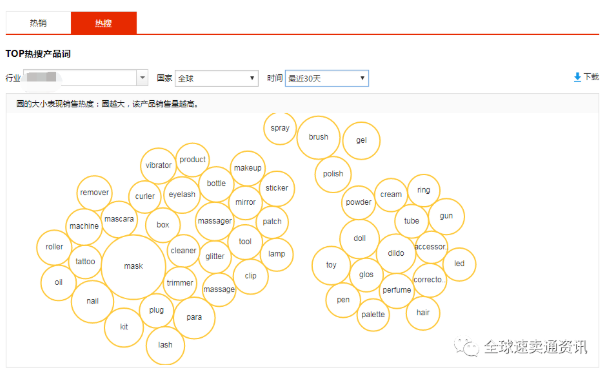This screenshot has height=368, width=605.
Task: Click the palette bubble
Action: [x=373, y=315]
